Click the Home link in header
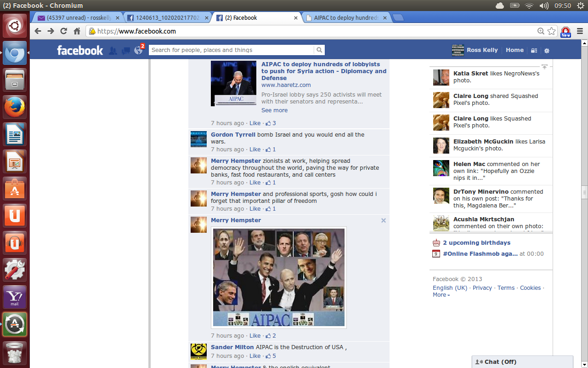The height and width of the screenshot is (368, 588). pos(514,50)
